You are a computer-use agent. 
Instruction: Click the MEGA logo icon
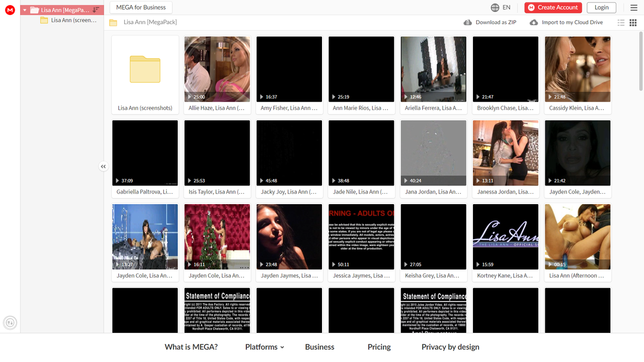click(10, 10)
